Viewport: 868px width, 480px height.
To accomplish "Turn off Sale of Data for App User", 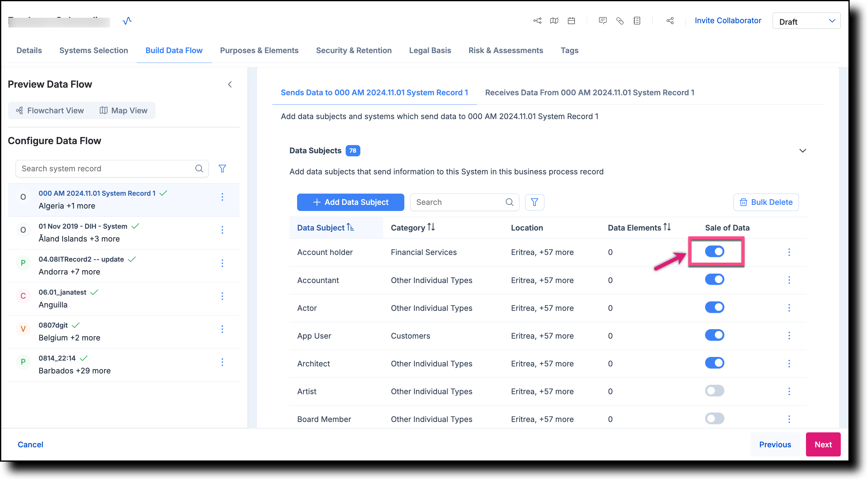I will pyautogui.click(x=715, y=335).
